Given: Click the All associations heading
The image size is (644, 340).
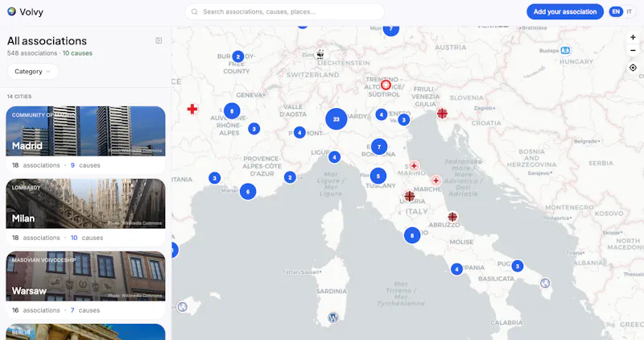Looking at the screenshot, I should pos(47,41).
